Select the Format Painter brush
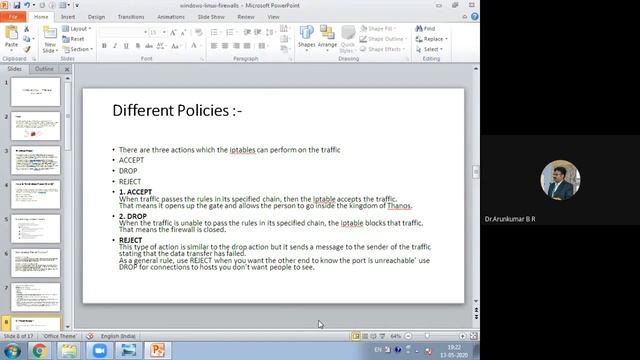 coord(27,49)
